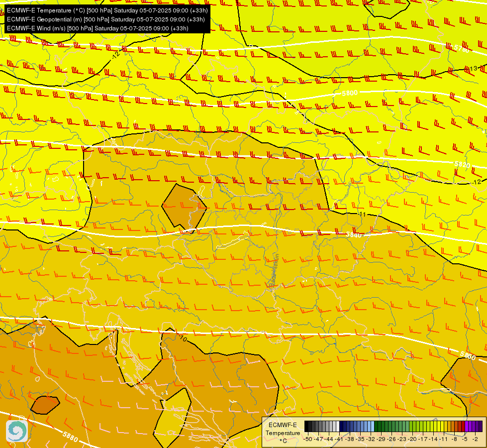Click the 5820 geopotential contour label
The width and height of the screenshot is (487, 448).
[462, 164]
